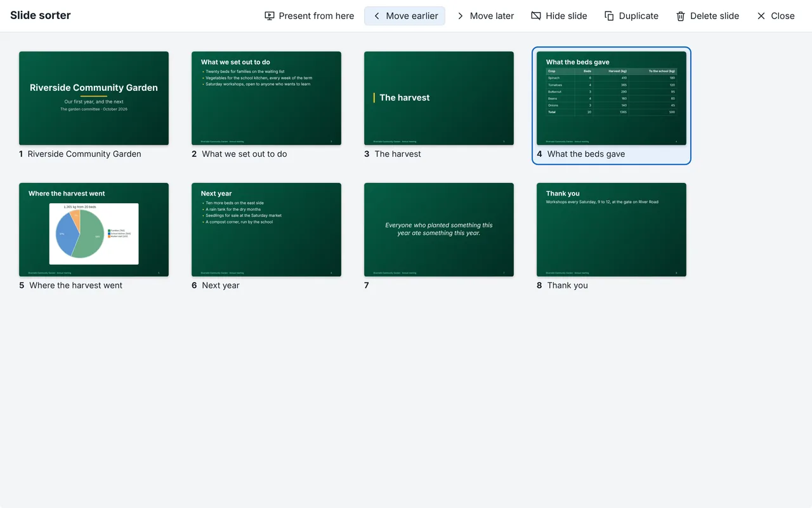Screen dimensions: 812x508
Task: Click the crop table thumbnail of slide 4
Action: click(612, 98)
